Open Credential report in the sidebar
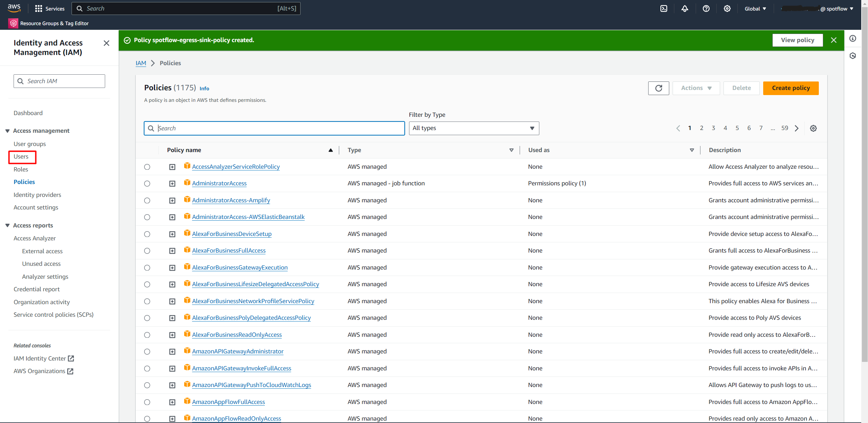The height and width of the screenshot is (423, 868). pos(37,289)
